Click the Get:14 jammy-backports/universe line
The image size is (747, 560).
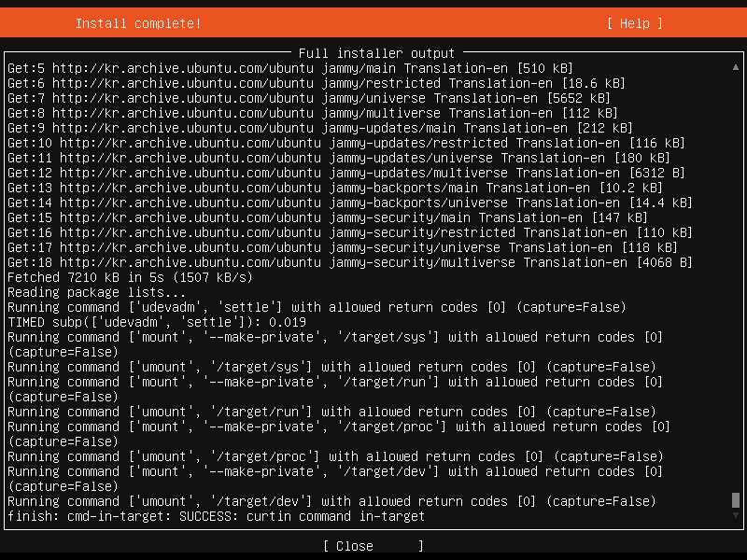pyautogui.click(x=349, y=203)
